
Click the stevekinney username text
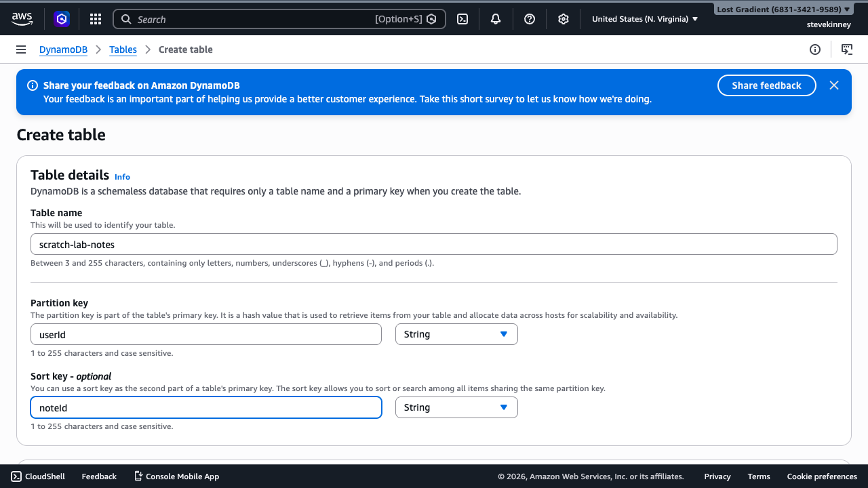[x=829, y=24]
